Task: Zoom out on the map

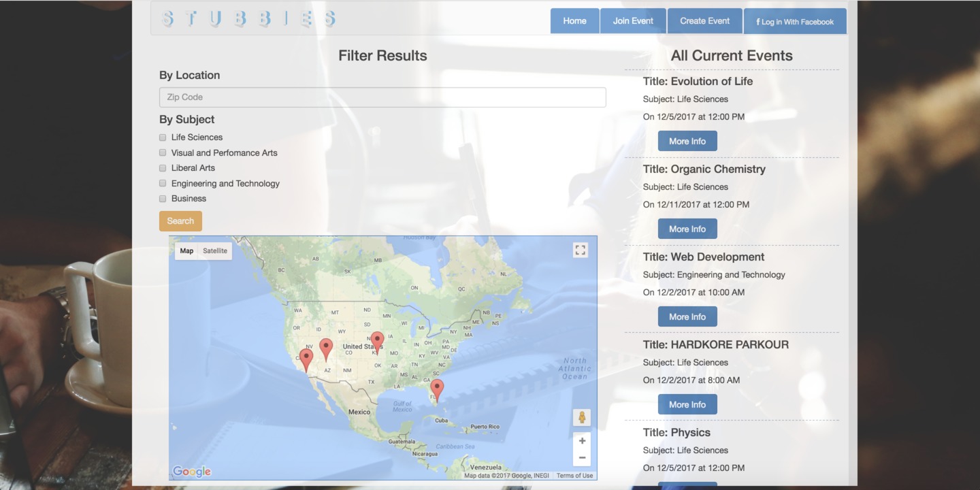Action: [582, 458]
